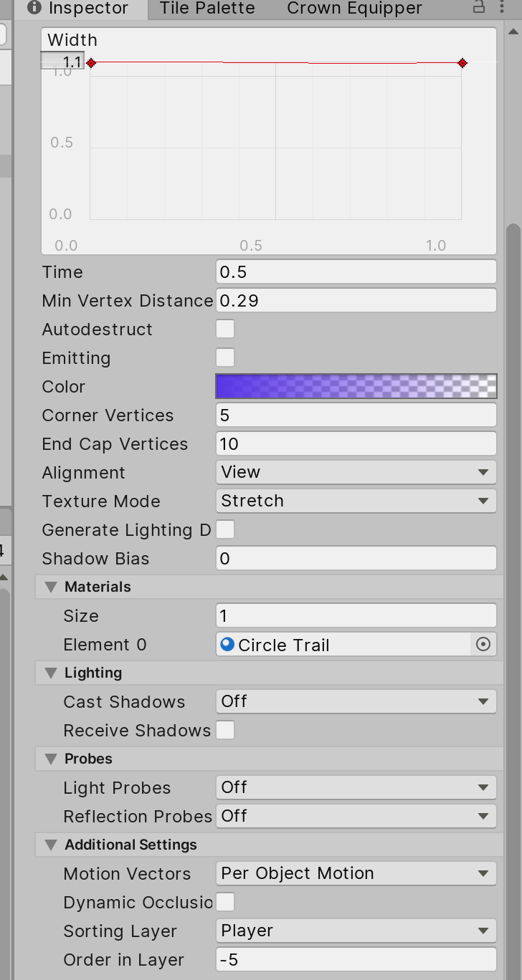Collapse the Additional Settings section
522x980 pixels.
click(51, 845)
